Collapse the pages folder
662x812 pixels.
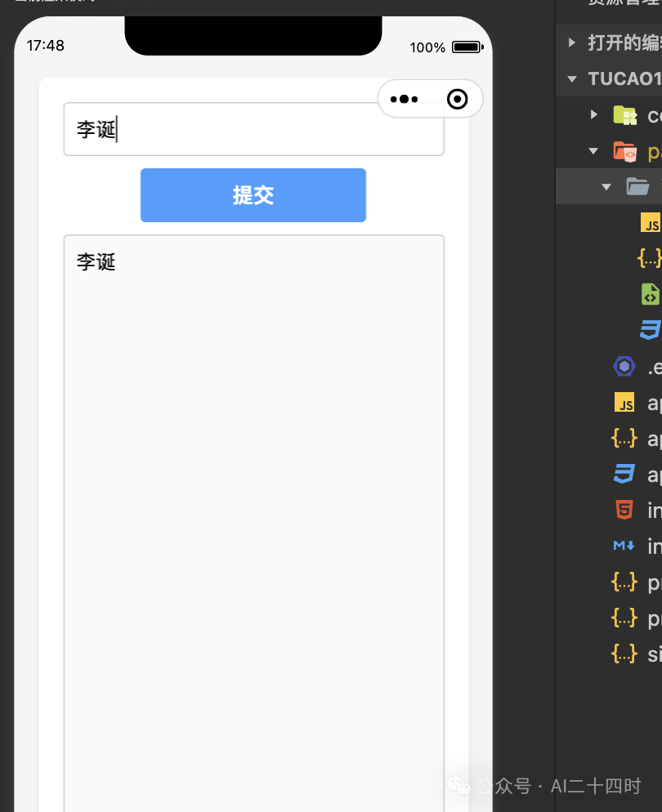click(593, 150)
